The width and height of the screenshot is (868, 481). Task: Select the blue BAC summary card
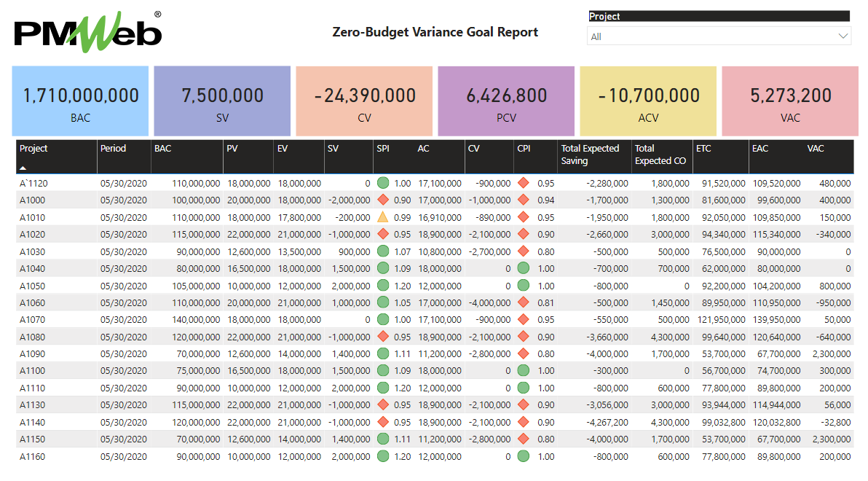[79, 102]
